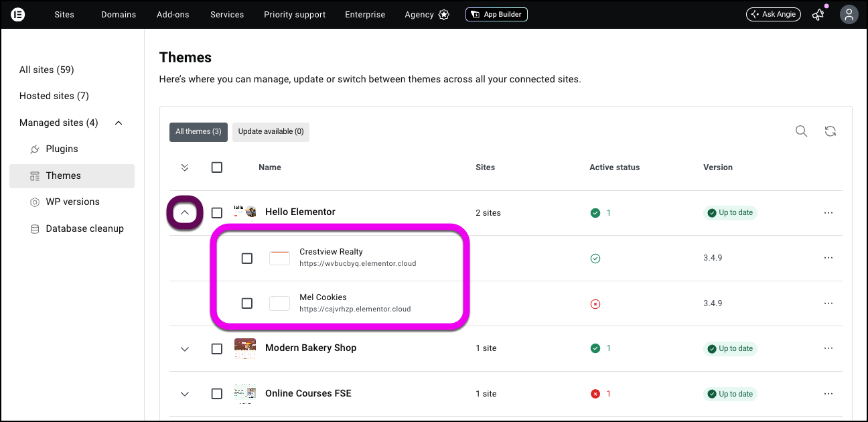Click the Up to date badge for Hello Elementor
Image resolution: width=868 pixels, height=422 pixels.
tap(730, 212)
